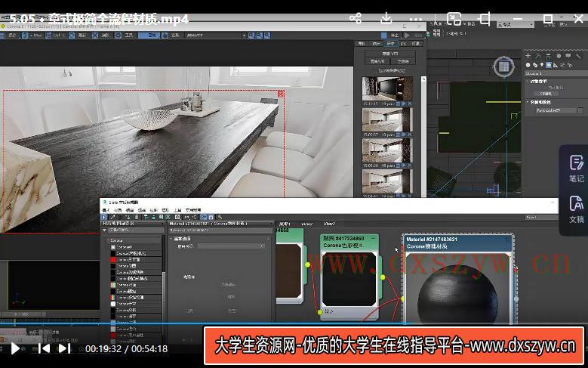Screen dimensions: 588x368
Task: Click the delete trash icon in Slate toolbar
Action: 137,217
